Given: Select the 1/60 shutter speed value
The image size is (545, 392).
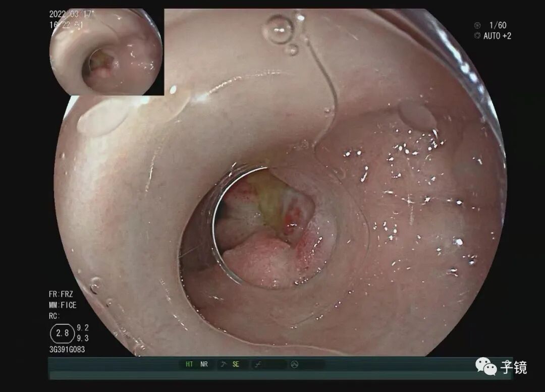Looking at the screenshot, I should click(498, 25).
